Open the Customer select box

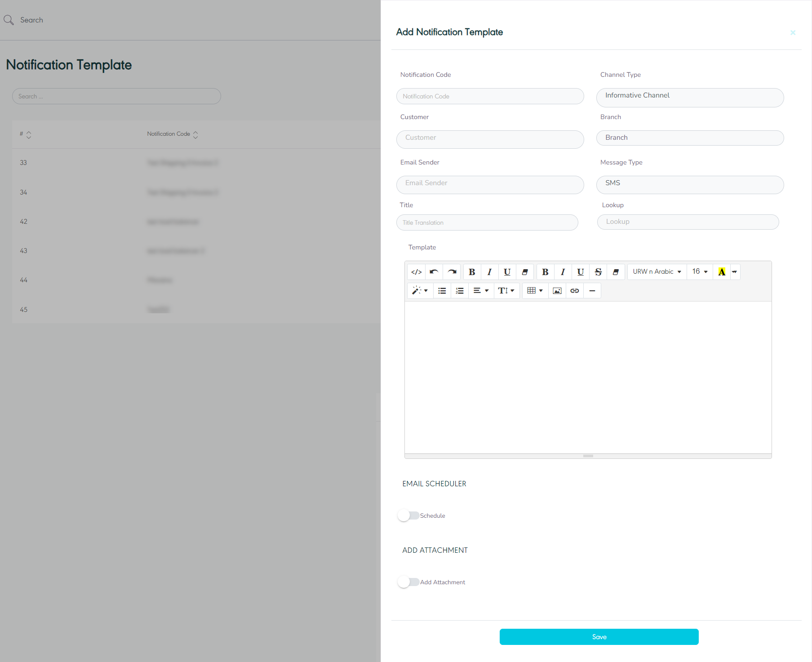490,139
